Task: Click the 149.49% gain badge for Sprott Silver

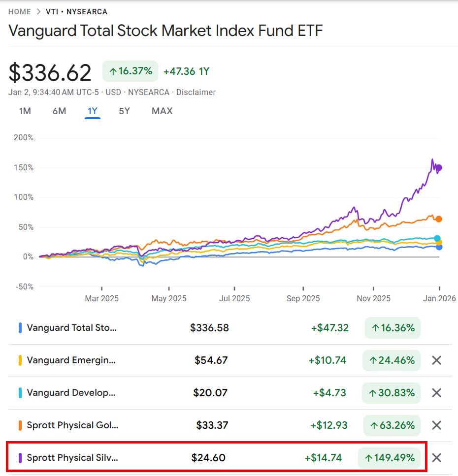Action: pos(389,458)
